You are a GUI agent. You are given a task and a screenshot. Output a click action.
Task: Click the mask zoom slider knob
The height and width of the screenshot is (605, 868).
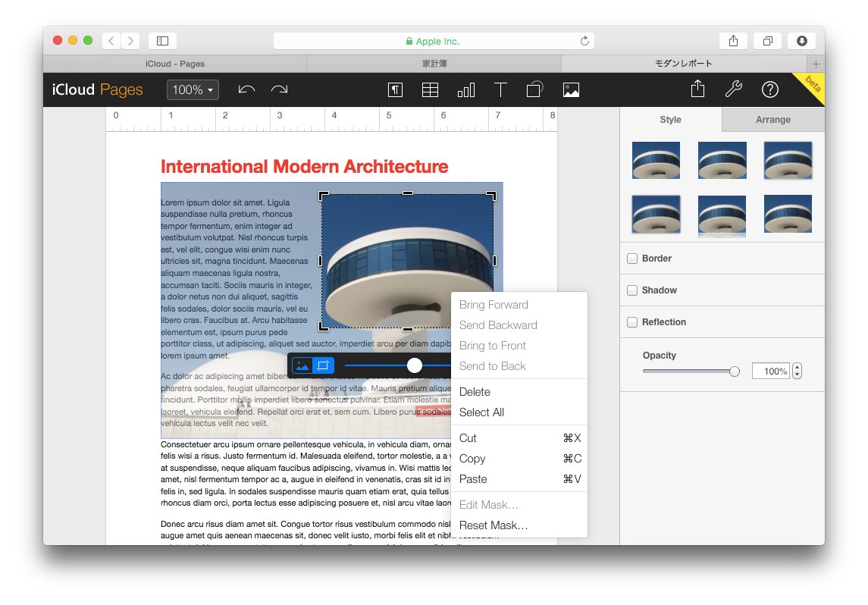point(415,365)
